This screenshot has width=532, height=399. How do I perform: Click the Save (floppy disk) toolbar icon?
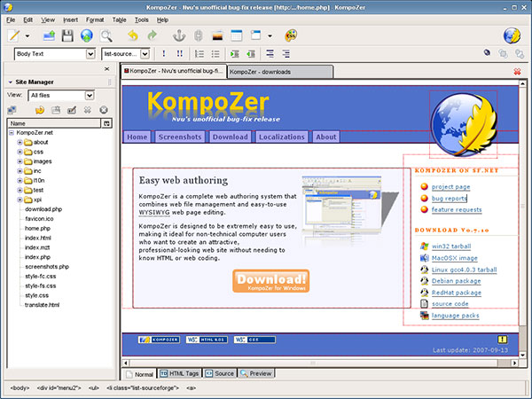pyautogui.click(x=66, y=36)
